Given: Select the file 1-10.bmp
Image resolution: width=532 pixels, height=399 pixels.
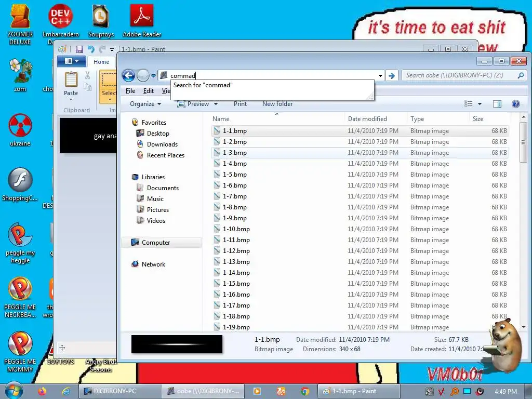Looking at the screenshot, I should point(360,229).
